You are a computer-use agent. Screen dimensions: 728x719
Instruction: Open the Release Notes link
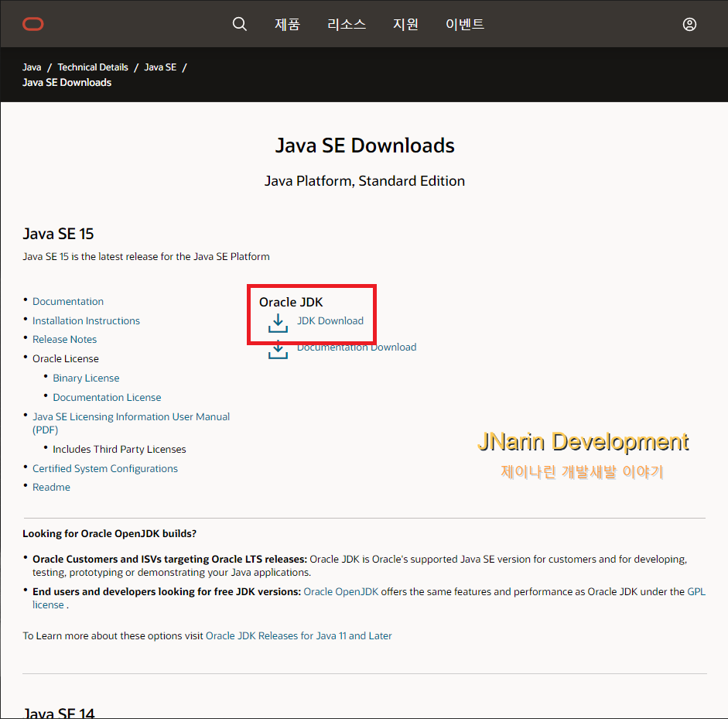pyautogui.click(x=64, y=339)
